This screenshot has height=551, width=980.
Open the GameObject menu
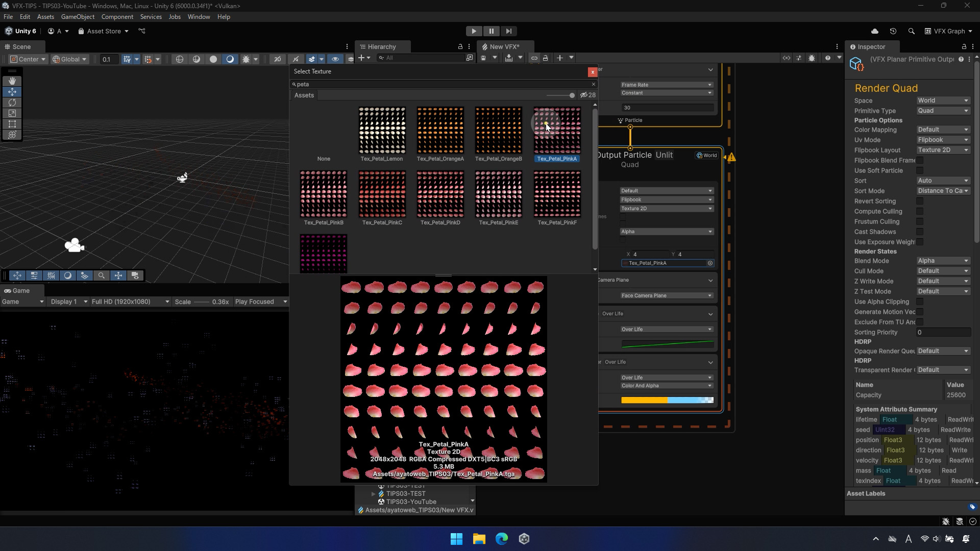[x=78, y=17]
